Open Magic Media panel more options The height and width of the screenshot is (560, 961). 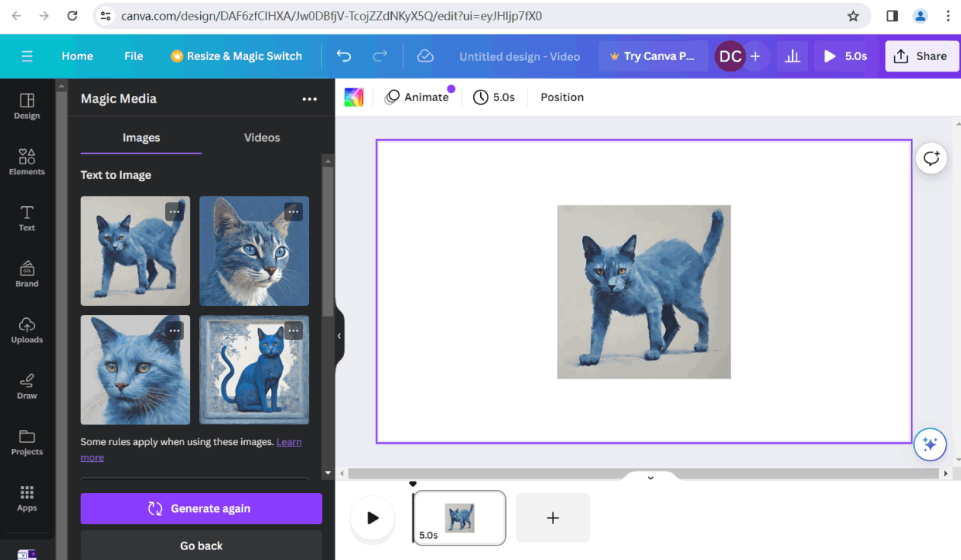point(309,99)
